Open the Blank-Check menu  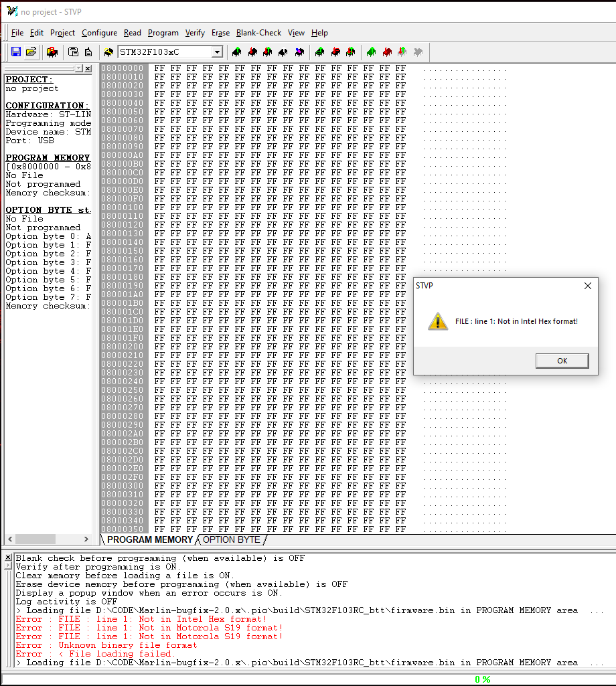click(x=258, y=33)
